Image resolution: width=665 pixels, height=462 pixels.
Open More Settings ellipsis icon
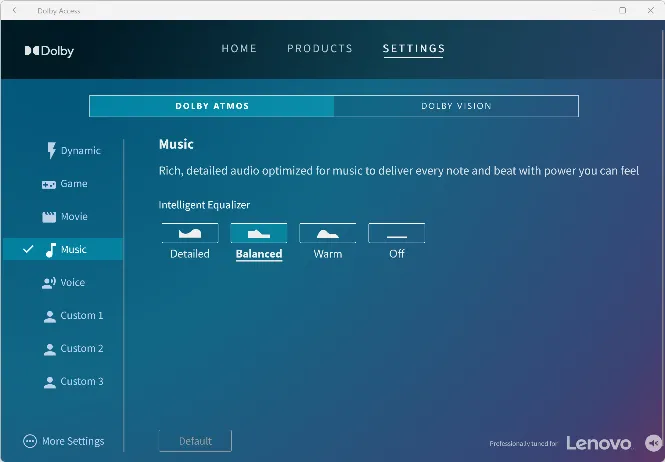pos(30,441)
